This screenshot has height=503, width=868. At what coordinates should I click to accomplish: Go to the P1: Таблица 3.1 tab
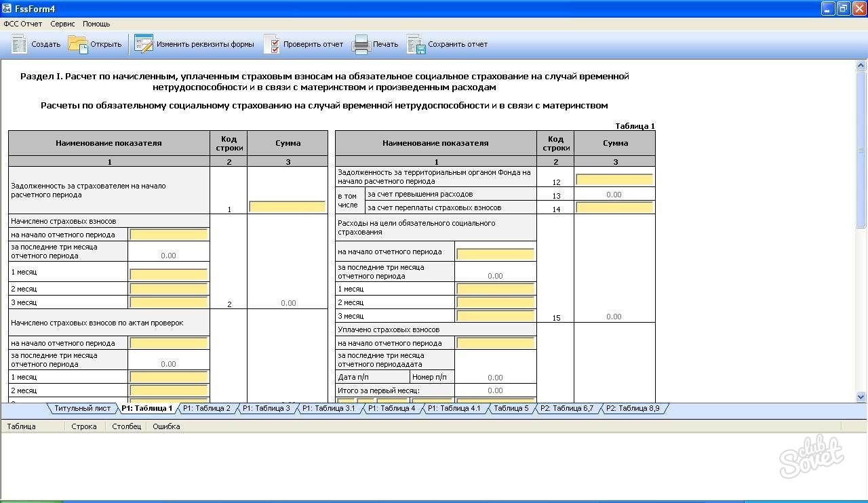tap(328, 408)
